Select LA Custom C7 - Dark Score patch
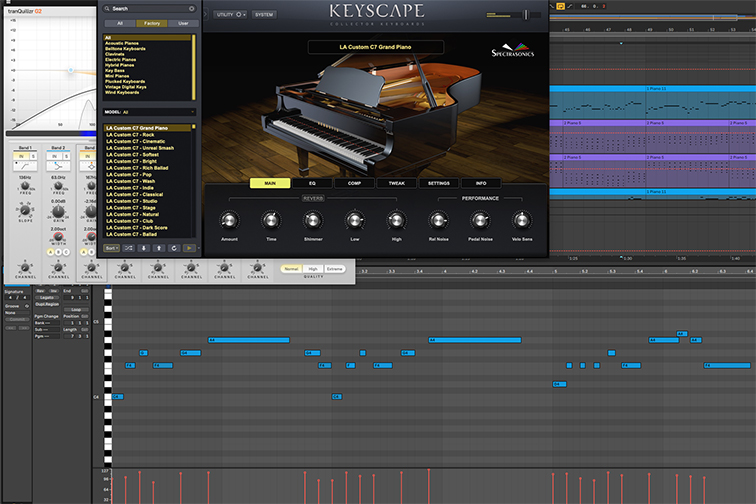The width and height of the screenshot is (756, 504). click(x=137, y=228)
